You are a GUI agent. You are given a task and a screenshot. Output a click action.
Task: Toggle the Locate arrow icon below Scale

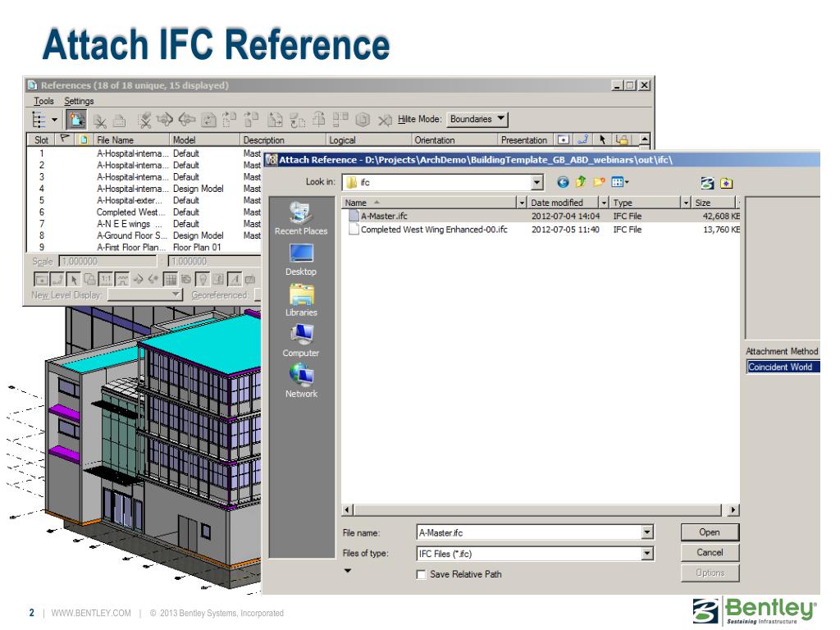click(74, 279)
